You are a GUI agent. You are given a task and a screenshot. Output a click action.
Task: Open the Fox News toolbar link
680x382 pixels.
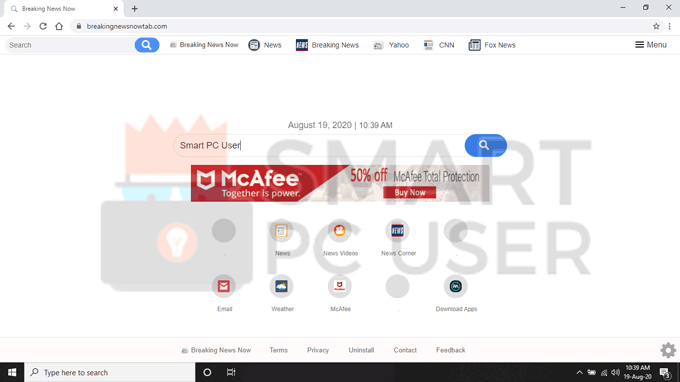[x=492, y=45]
